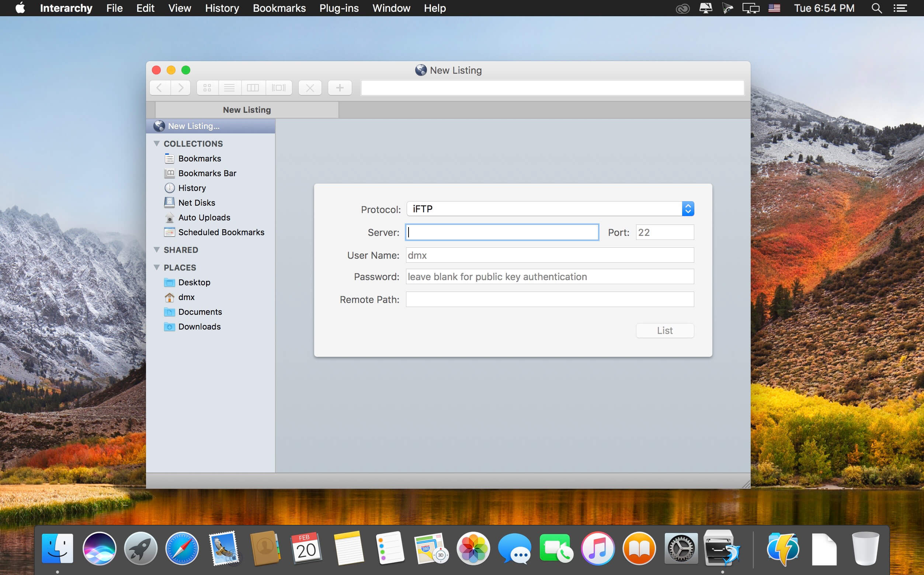Collapse the SHARED section

pos(157,250)
